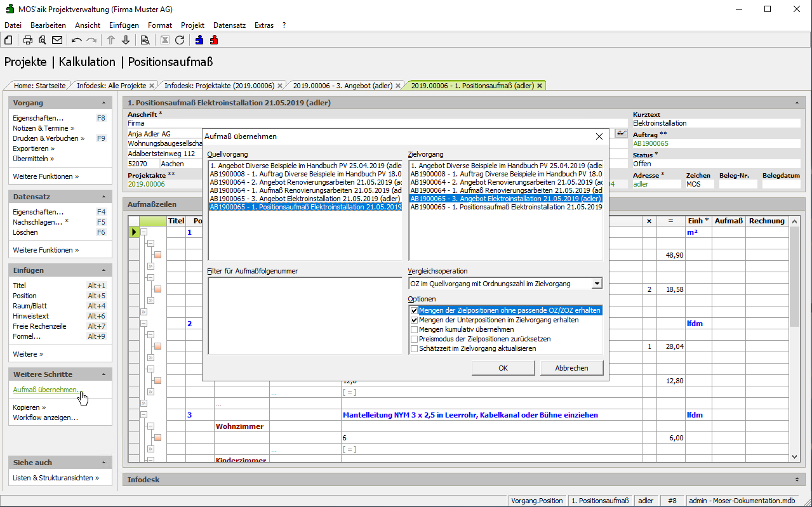Click the new document icon
Viewport: 812px width, 507px height.
click(8, 40)
